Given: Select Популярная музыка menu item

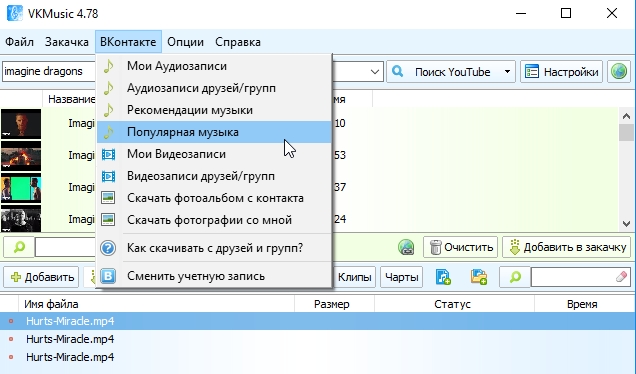Looking at the screenshot, I should coord(214,132).
